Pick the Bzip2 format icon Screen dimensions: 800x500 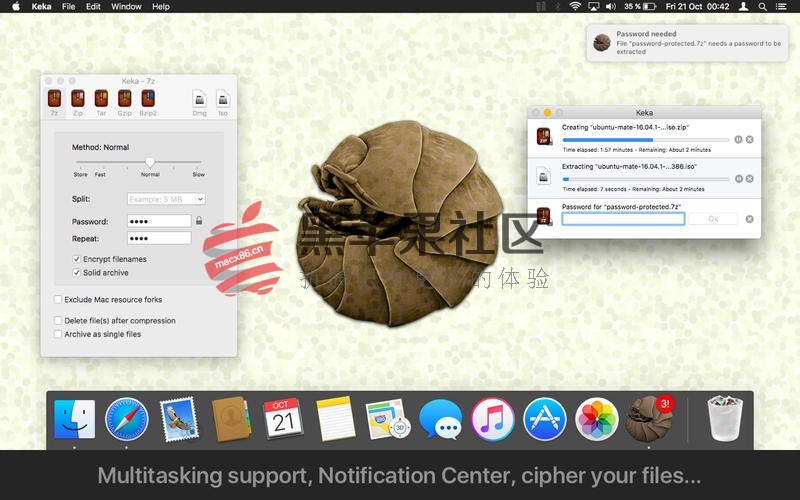click(148, 98)
